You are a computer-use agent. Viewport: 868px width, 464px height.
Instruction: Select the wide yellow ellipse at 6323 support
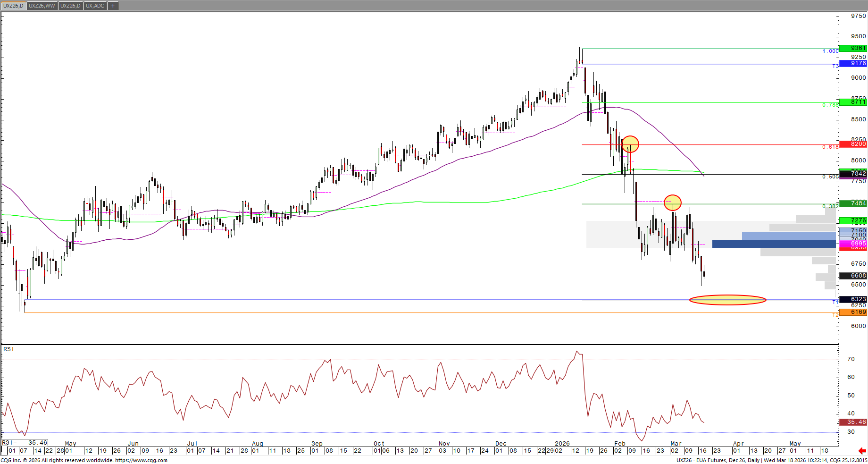pos(727,300)
